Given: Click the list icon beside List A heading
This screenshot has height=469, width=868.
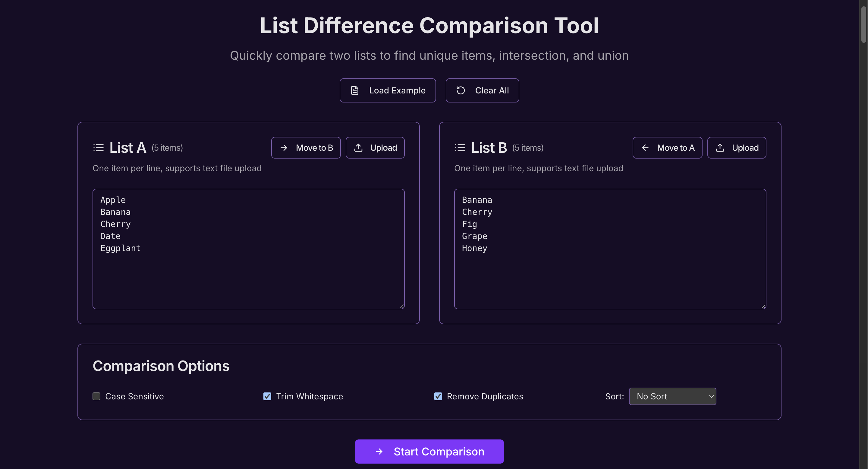Looking at the screenshot, I should point(98,148).
